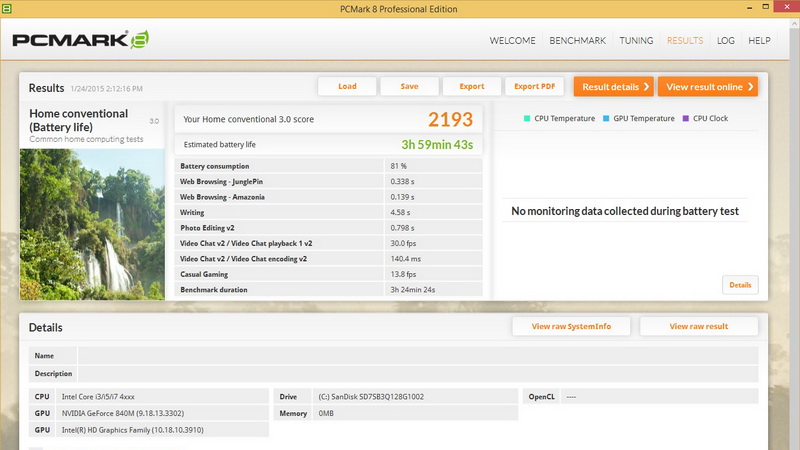This screenshot has height=450, width=800.
Task: Go to the HELP tab
Action: 759,40
